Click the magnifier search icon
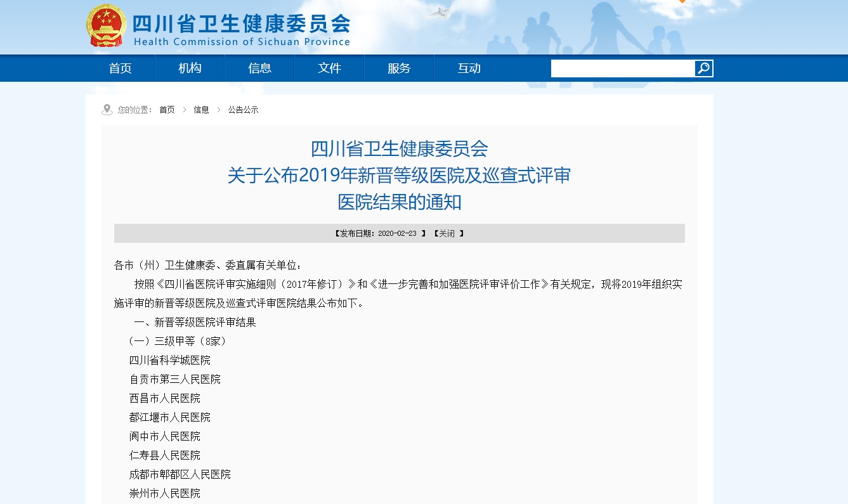This screenshot has width=848, height=504. [x=703, y=68]
